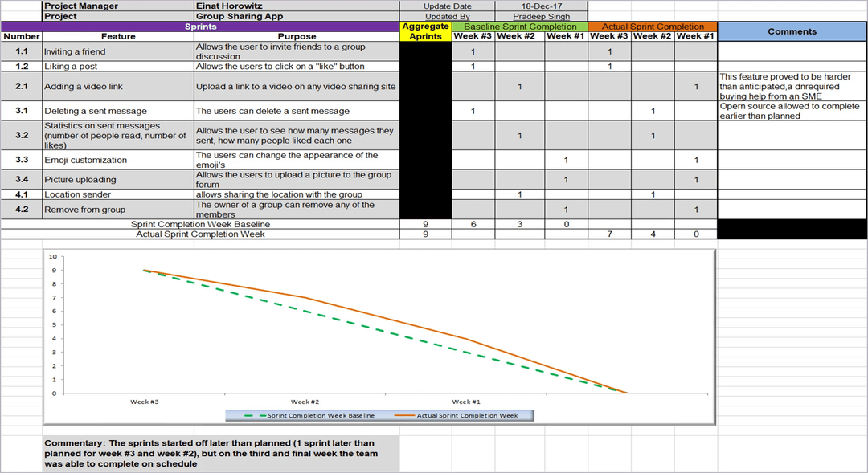Click the "Actual Sprint Completion Week" legend entry

coord(466,416)
